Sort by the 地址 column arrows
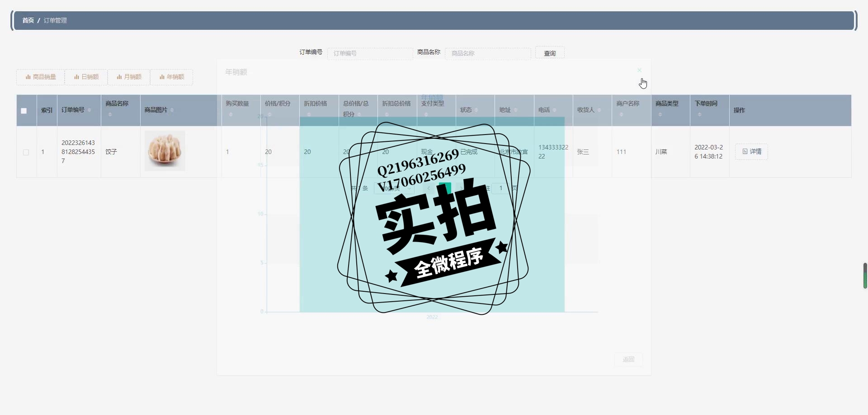 click(515, 110)
